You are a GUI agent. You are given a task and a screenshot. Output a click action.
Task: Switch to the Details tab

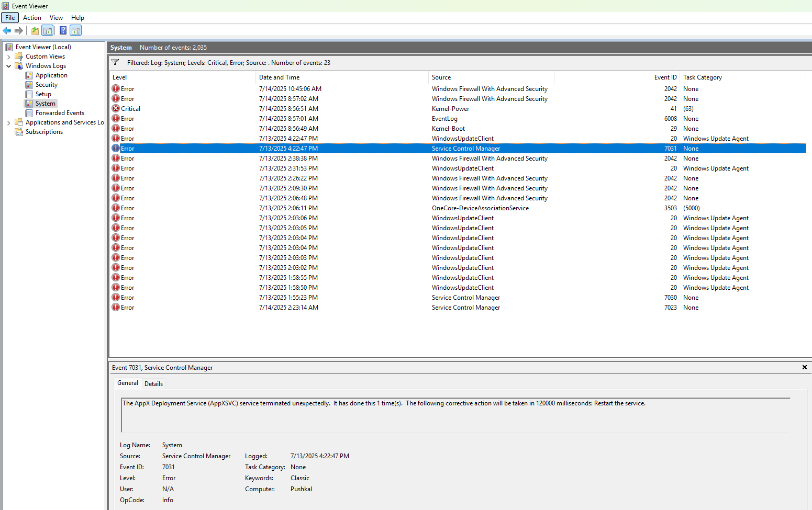click(153, 383)
